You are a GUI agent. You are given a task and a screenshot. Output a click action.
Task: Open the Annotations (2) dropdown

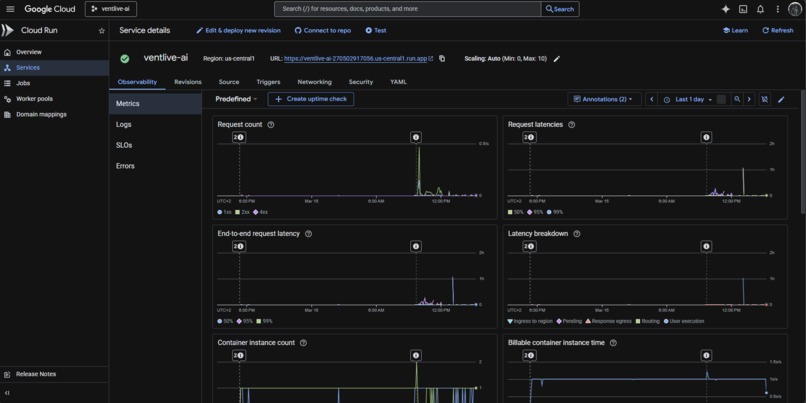(604, 99)
